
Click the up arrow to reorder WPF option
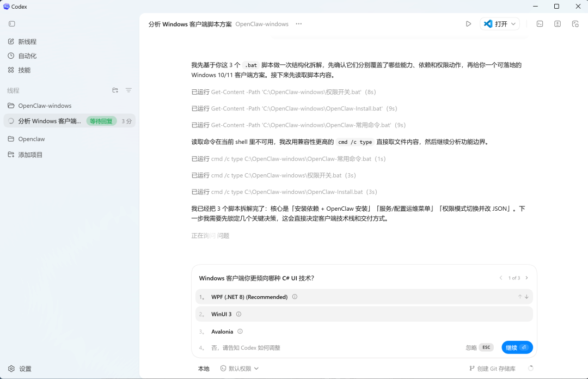tap(520, 297)
